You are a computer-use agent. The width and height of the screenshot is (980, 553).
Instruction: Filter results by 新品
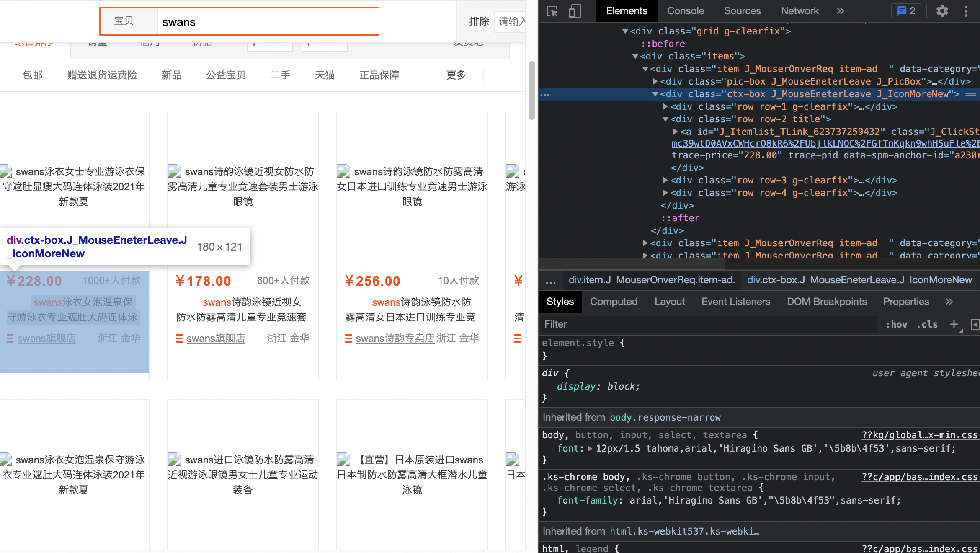point(172,75)
